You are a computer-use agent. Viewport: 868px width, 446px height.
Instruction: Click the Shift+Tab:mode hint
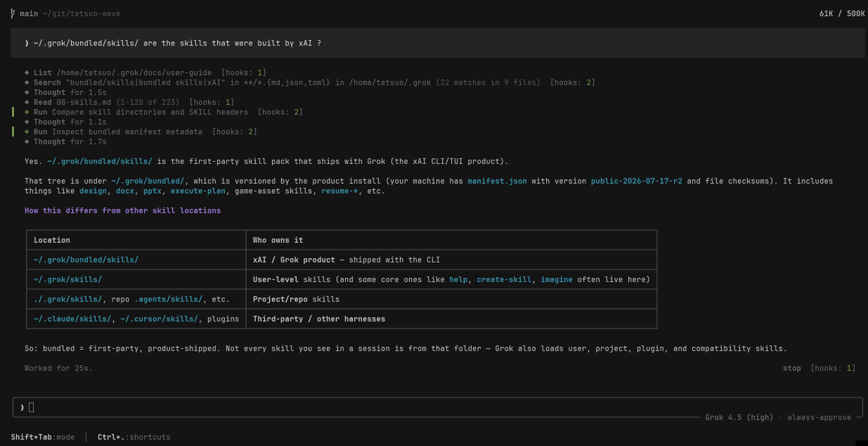(43, 437)
